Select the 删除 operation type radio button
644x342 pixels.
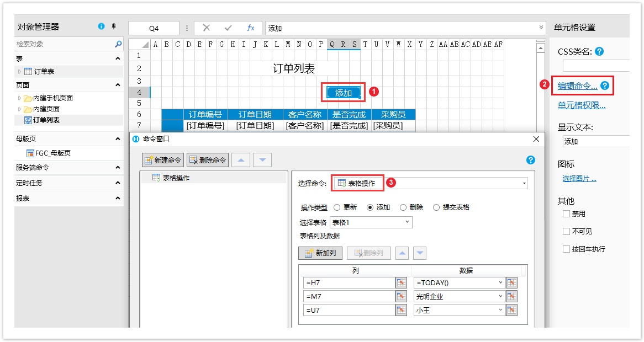point(403,207)
